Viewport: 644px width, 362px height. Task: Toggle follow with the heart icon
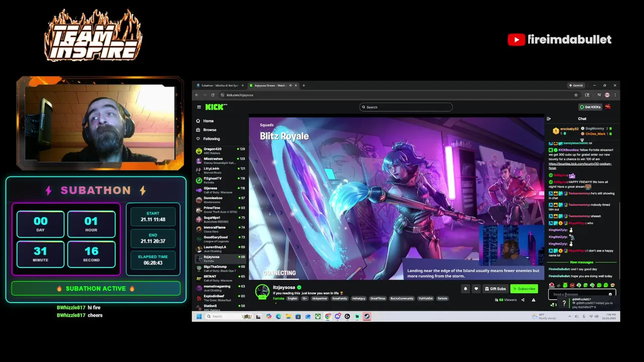click(476, 289)
